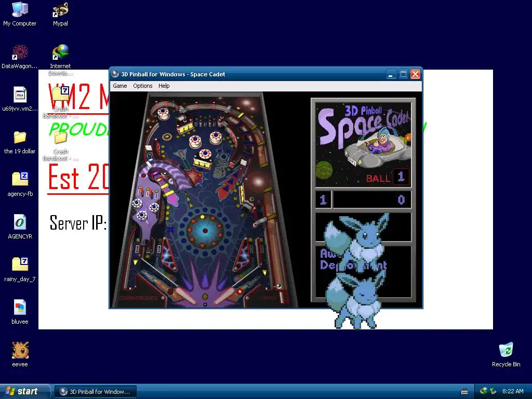This screenshot has height=399, width=532.
Task: Open the Help menu in 3D Pinball
Action: pos(164,86)
